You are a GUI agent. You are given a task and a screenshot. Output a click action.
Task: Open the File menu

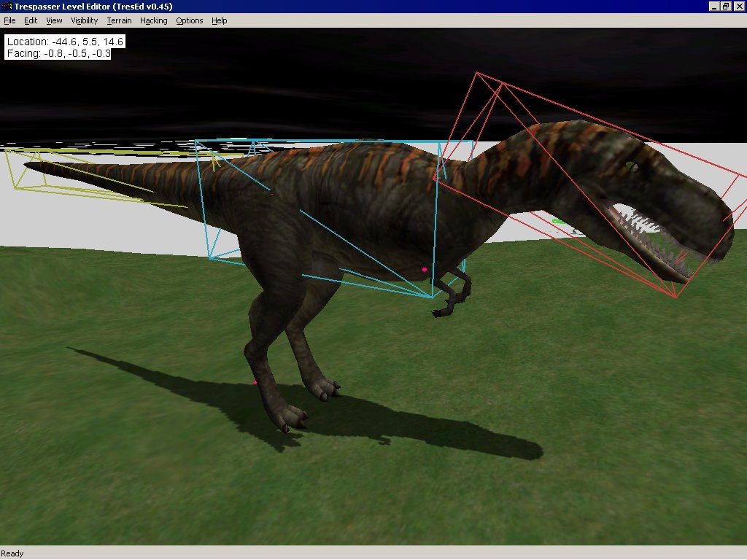[9, 20]
